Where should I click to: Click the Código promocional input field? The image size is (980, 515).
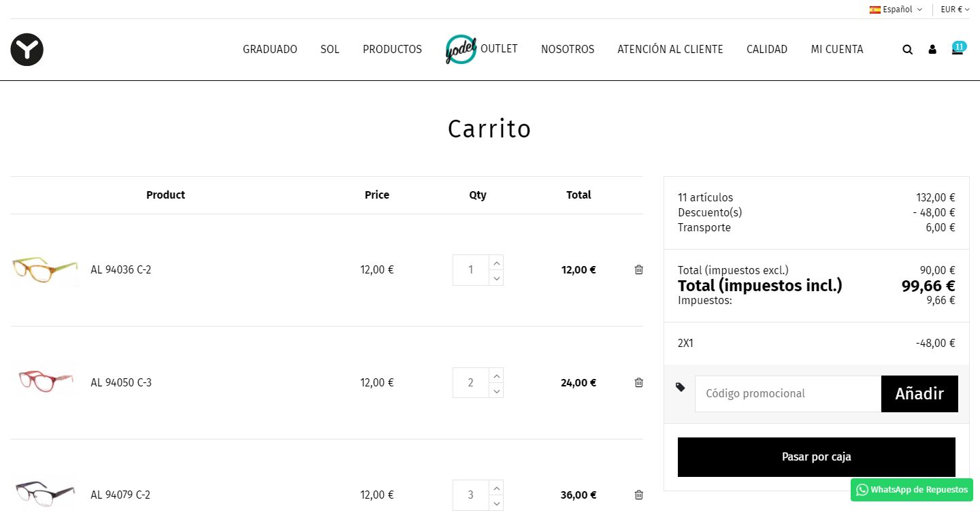coord(787,394)
